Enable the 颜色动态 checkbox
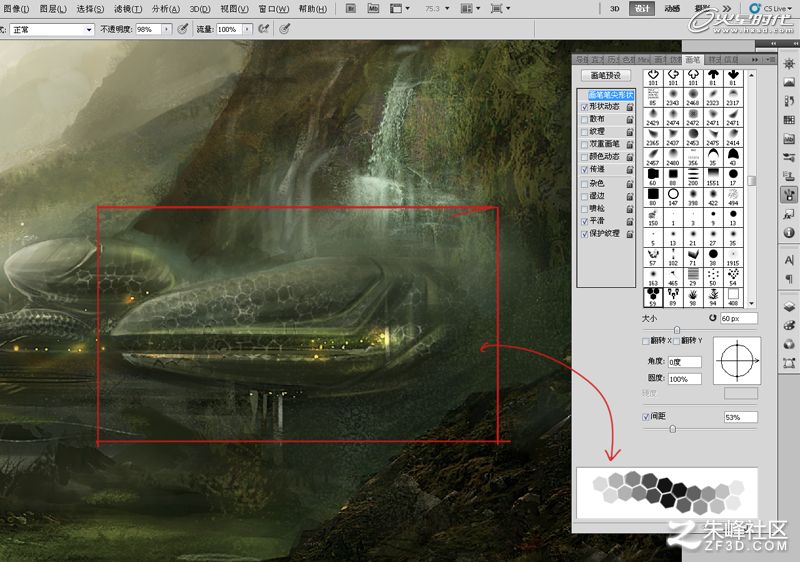Image resolution: width=800 pixels, height=562 pixels. [585, 157]
